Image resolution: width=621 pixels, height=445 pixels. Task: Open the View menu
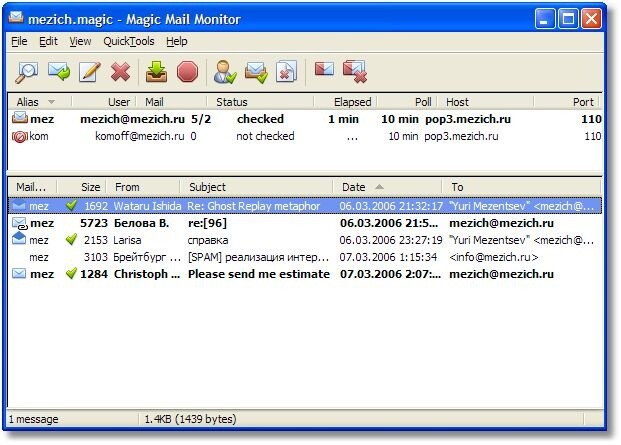click(80, 41)
